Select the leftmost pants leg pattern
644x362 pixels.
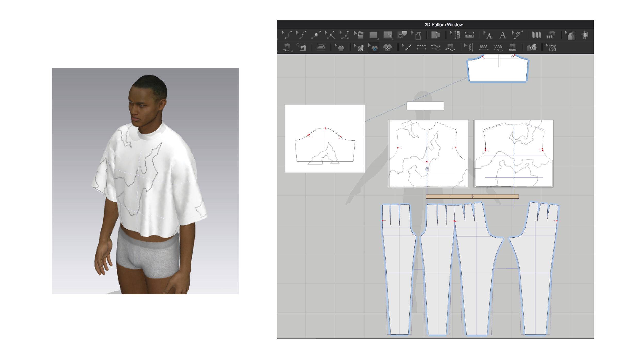pyautogui.click(x=399, y=269)
